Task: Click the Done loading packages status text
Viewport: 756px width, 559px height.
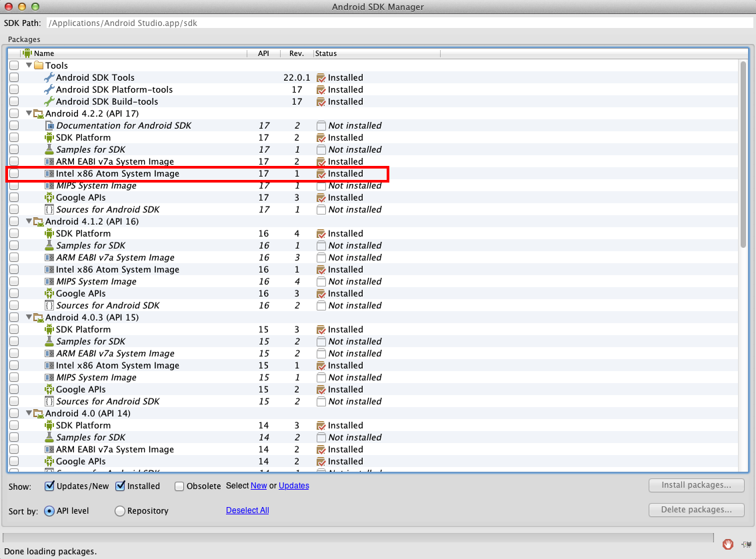Action: 50,551
